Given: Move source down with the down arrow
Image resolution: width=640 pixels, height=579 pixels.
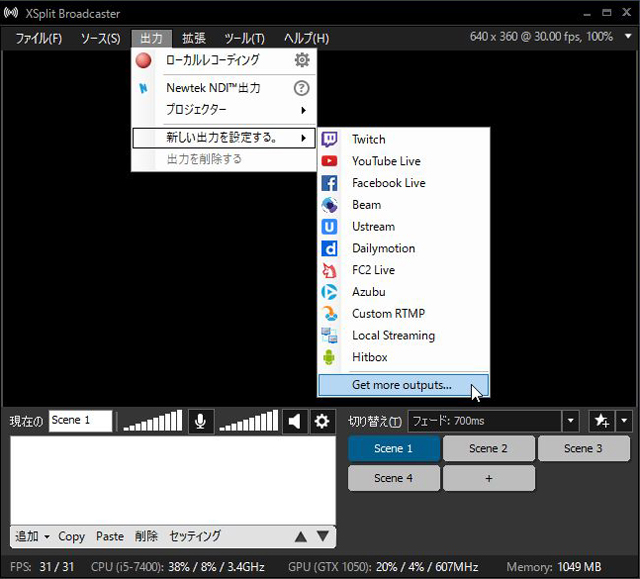Looking at the screenshot, I should click(323, 536).
